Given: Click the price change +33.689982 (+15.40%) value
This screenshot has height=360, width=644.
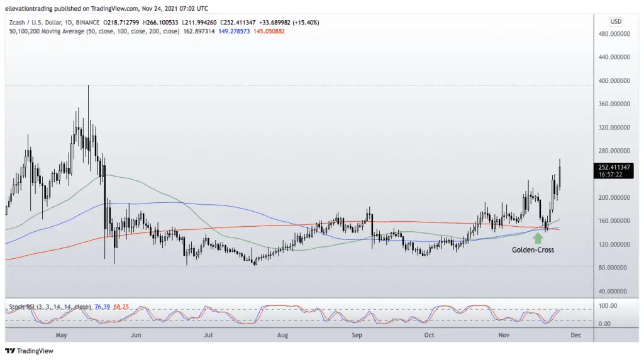Looking at the screenshot, I should (289, 23).
